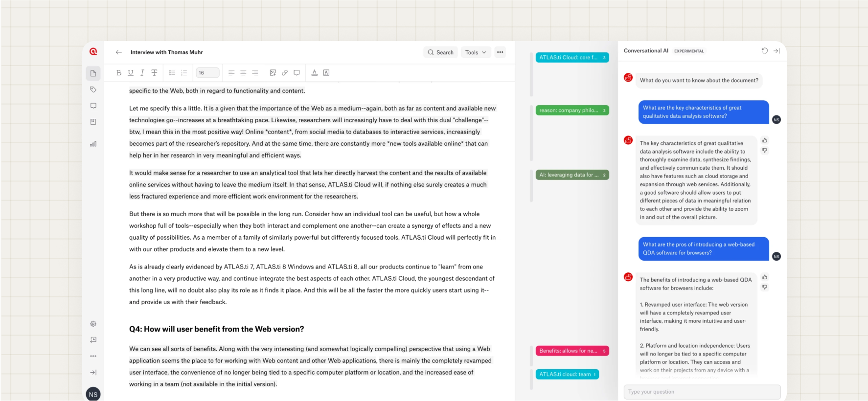This screenshot has height=401, width=868.
Task: Go back using the left arrow
Action: pyautogui.click(x=118, y=52)
